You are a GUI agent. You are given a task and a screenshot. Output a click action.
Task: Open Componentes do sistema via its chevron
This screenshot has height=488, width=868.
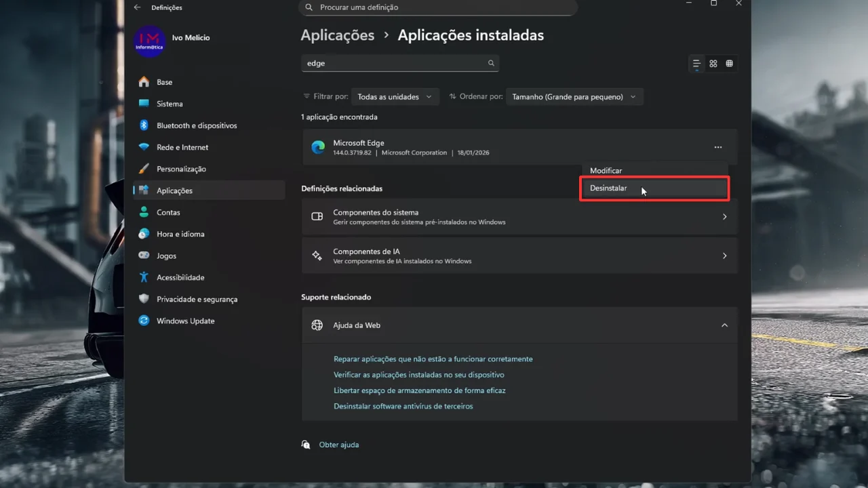(724, 217)
